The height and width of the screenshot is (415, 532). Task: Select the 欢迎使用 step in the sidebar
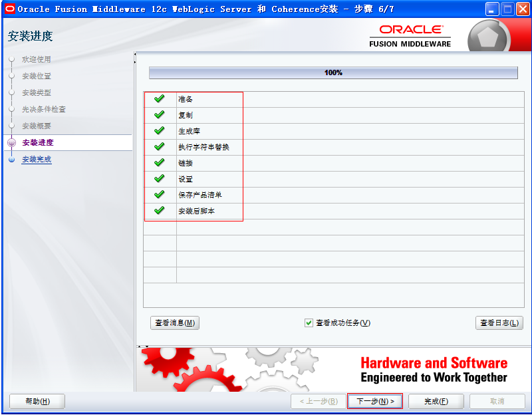(37, 59)
